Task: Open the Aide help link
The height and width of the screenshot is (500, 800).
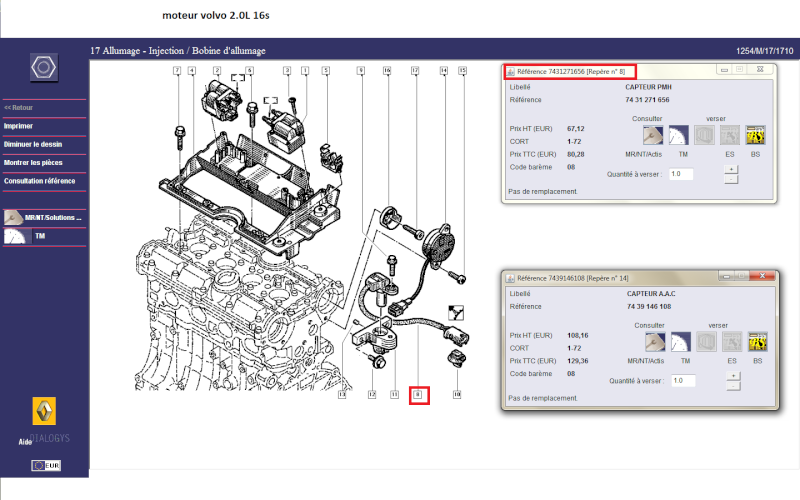Action: coord(25,442)
